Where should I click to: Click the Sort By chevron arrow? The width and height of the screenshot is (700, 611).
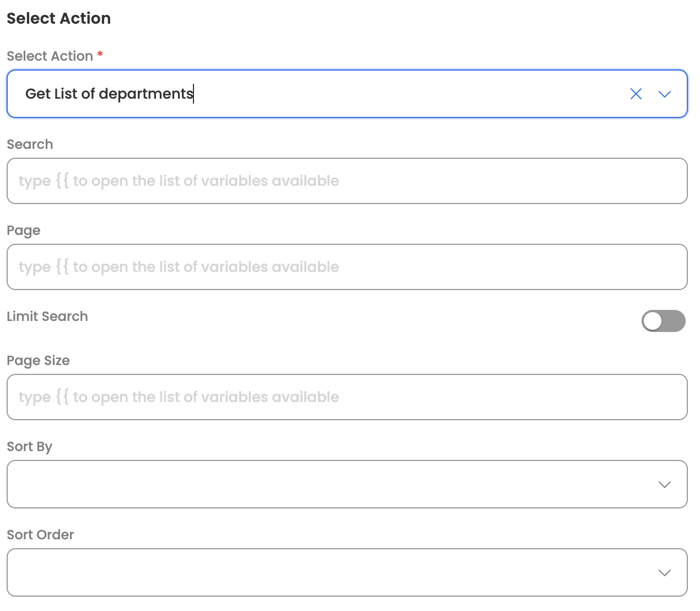point(665,485)
